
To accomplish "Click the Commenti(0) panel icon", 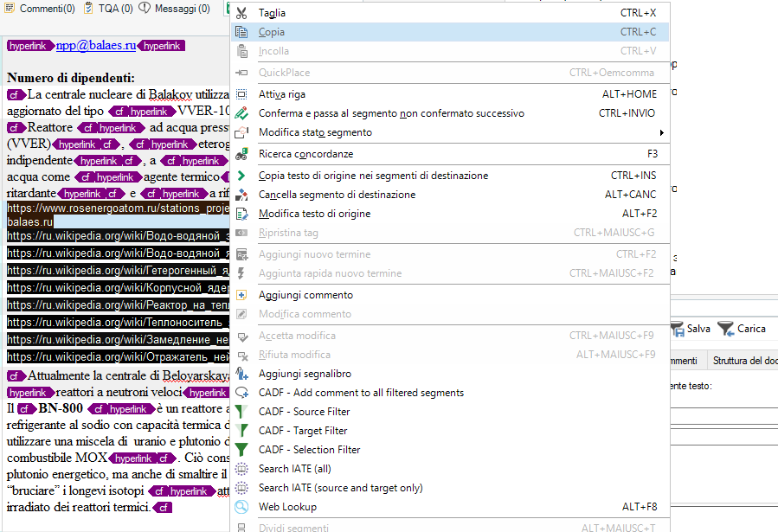I will (x=10, y=8).
